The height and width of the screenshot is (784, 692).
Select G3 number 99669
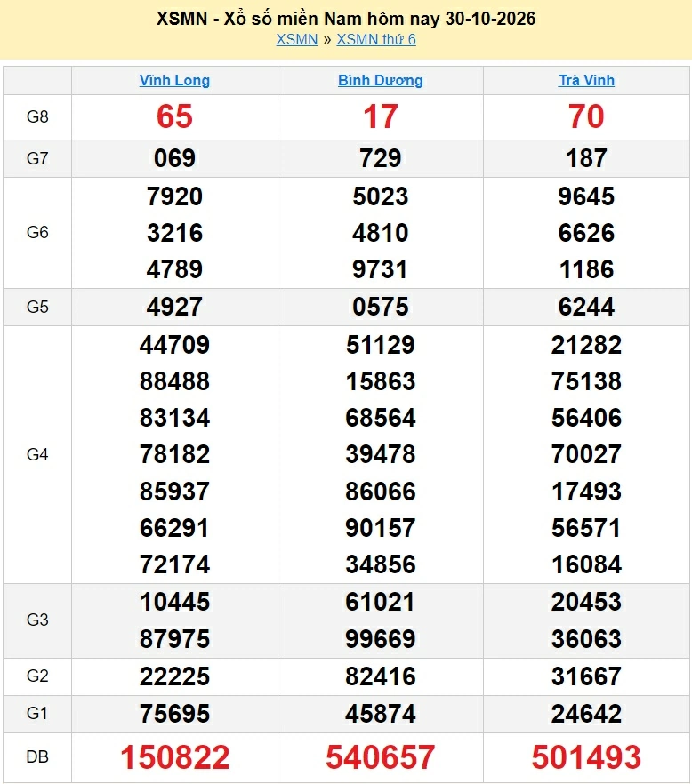point(381,639)
